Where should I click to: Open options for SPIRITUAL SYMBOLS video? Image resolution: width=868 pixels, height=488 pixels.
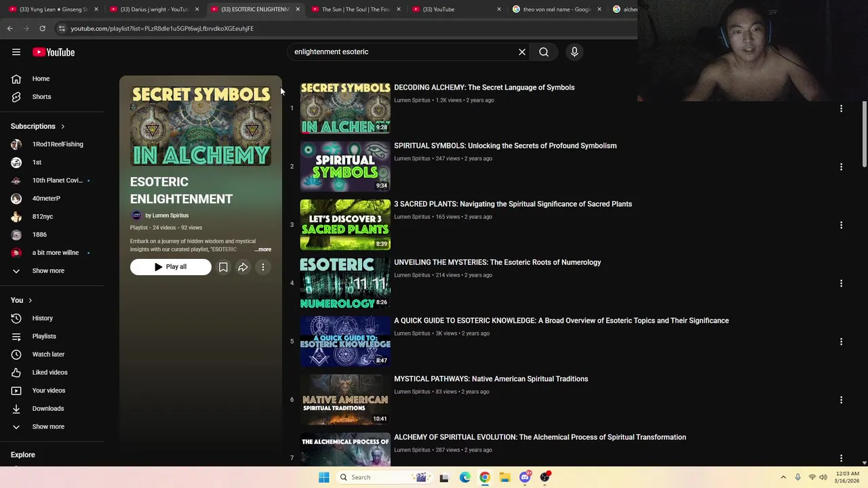841,167
